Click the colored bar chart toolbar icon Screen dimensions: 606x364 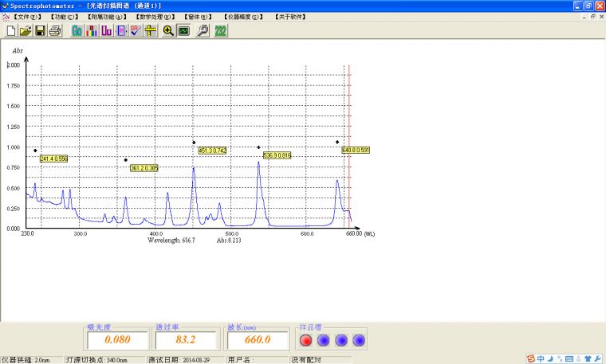[x=92, y=31]
